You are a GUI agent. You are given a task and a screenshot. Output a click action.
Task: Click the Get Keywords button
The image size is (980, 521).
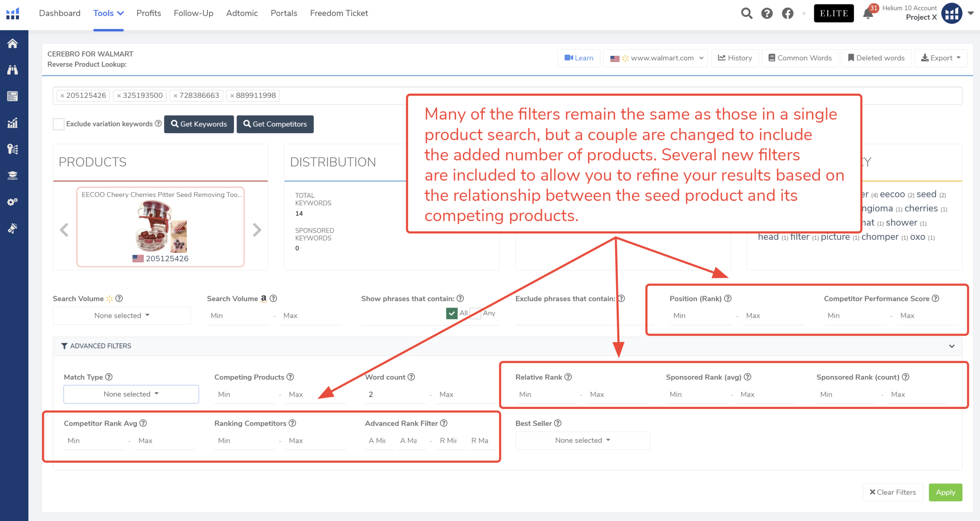[199, 124]
